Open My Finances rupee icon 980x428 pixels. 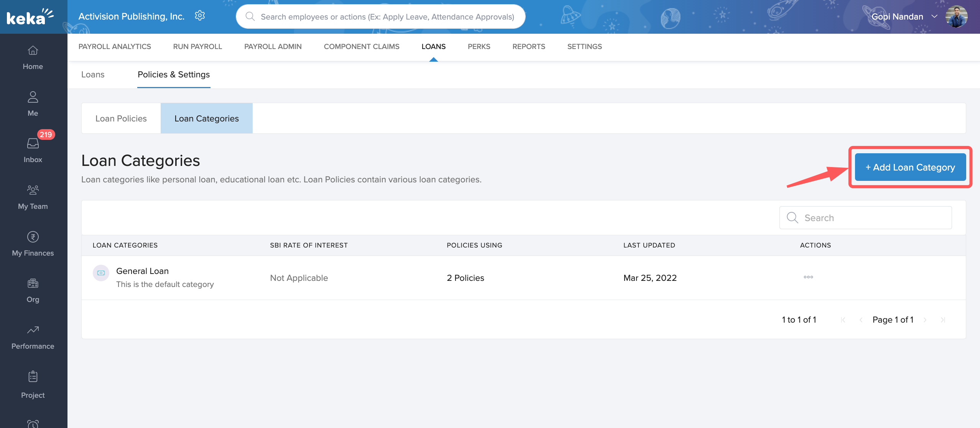(x=33, y=237)
